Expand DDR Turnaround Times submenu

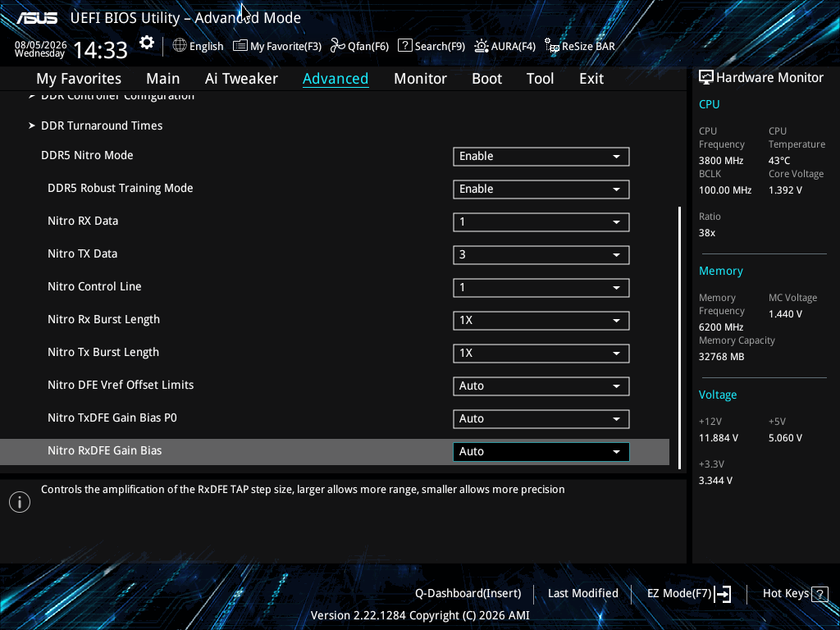click(102, 126)
